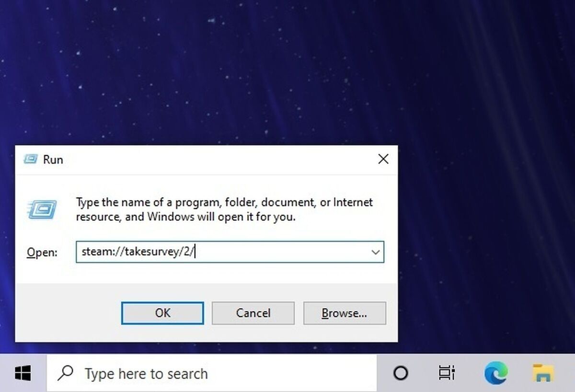Screen dimensions: 575x392
Task: Click the Run icon in the title bar
Action: click(30, 159)
